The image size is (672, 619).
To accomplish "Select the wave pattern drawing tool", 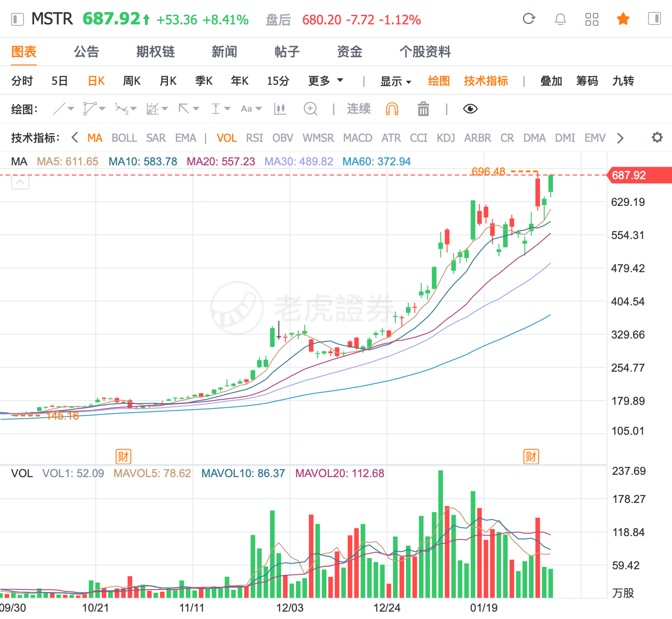I will pos(122,109).
